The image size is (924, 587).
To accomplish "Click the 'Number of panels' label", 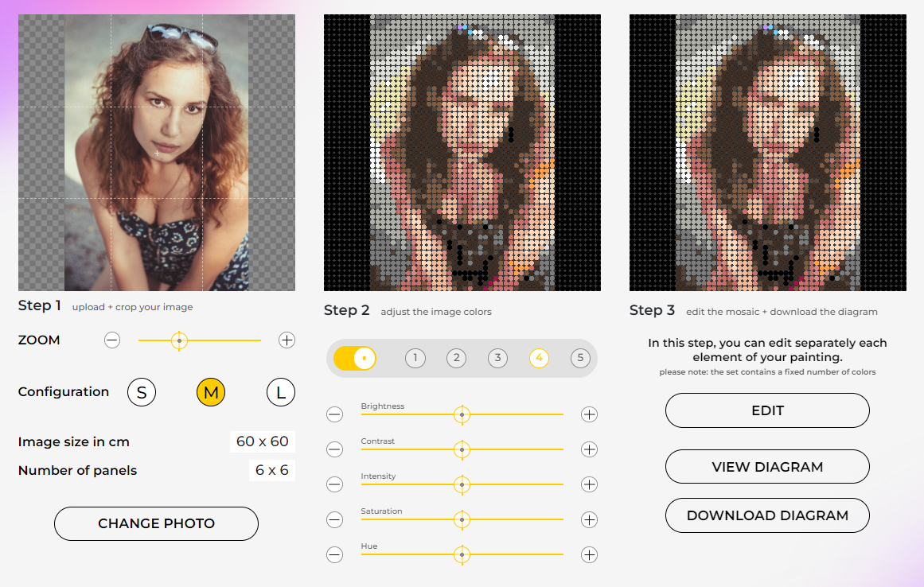I will point(77,470).
